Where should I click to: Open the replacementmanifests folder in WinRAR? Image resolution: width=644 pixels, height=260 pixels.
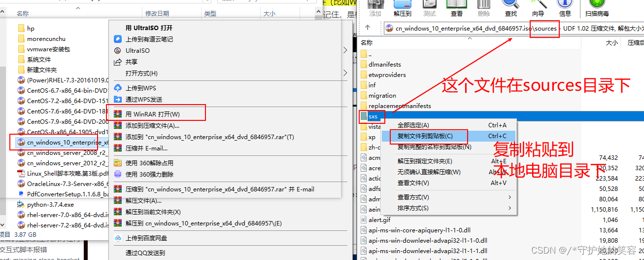click(x=400, y=106)
